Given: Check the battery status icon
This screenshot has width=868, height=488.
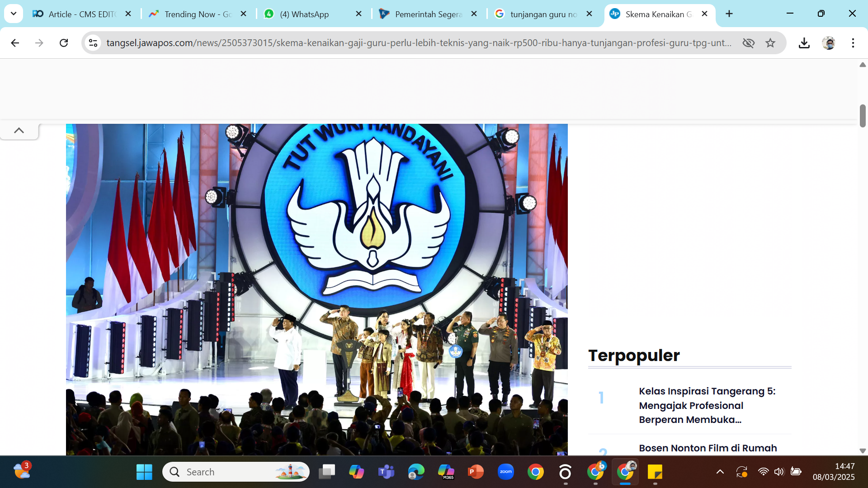Looking at the screenshot, I should (796, 472).
